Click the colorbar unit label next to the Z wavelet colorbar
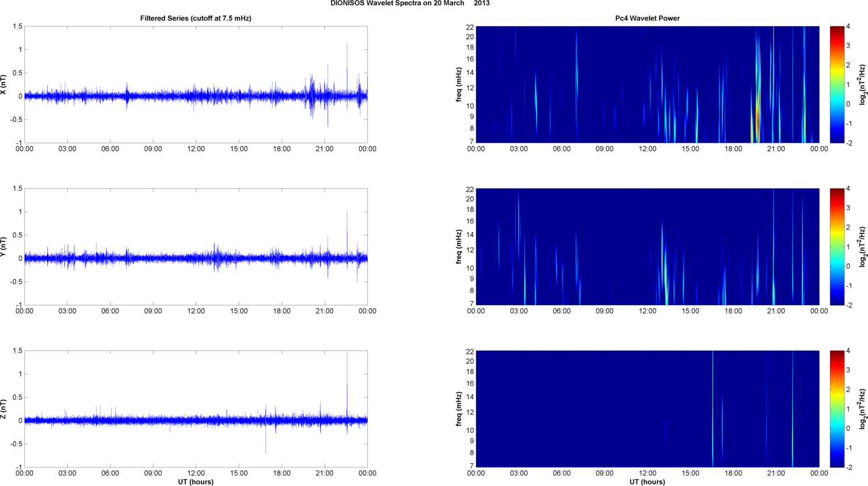Viewport: 868px width, 486px height. pos(863,409)
